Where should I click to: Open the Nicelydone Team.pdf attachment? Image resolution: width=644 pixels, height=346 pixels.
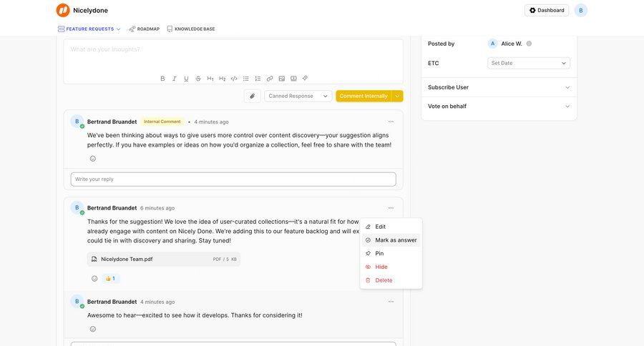tap(163, 259)
